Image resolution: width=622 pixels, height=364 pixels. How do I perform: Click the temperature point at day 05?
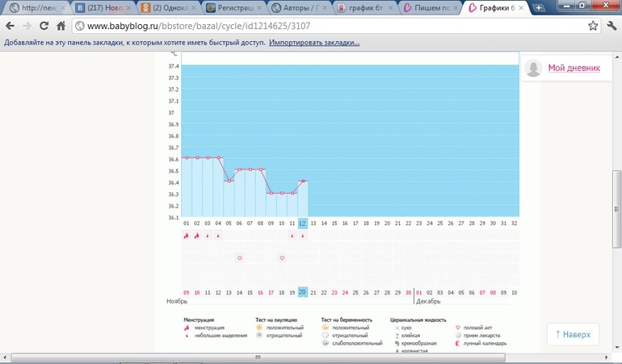coord(229,181)
